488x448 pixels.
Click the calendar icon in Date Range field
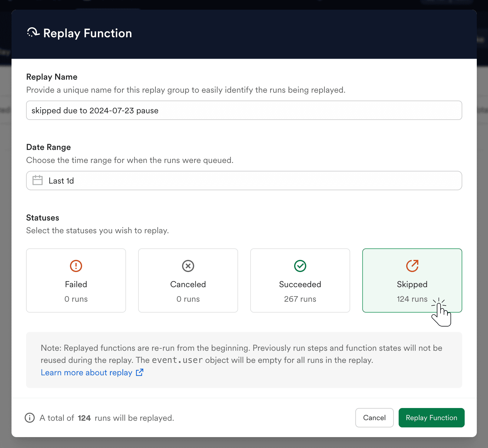(x=38, y=180)
